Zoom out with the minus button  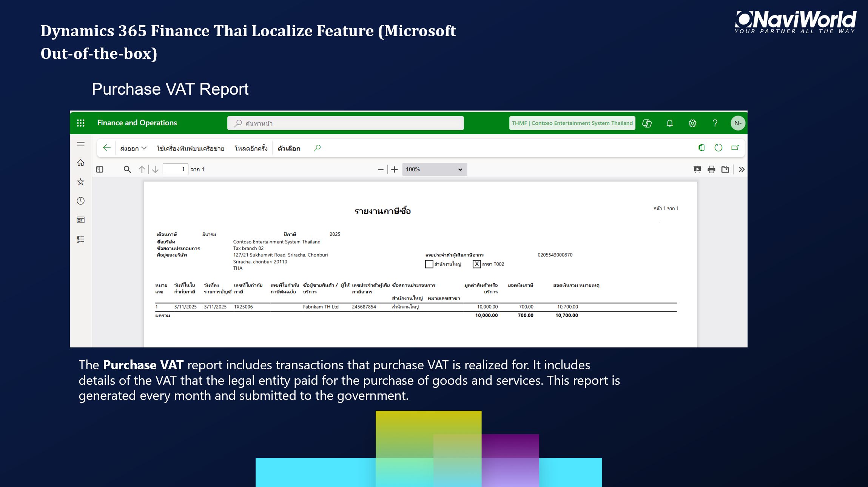(x=381, y=169)
